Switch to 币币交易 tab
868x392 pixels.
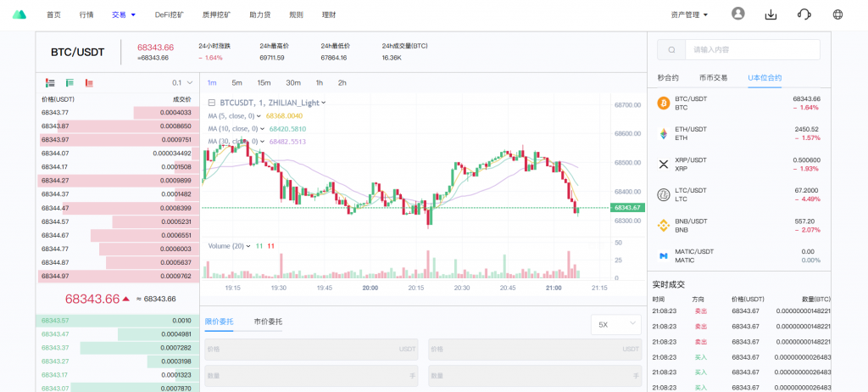tap(714, 78)
